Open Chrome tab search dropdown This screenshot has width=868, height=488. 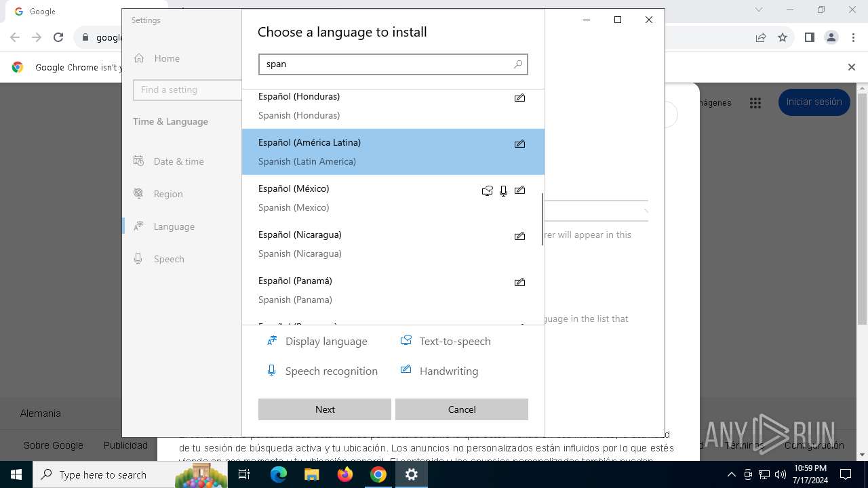coord(759,9)
